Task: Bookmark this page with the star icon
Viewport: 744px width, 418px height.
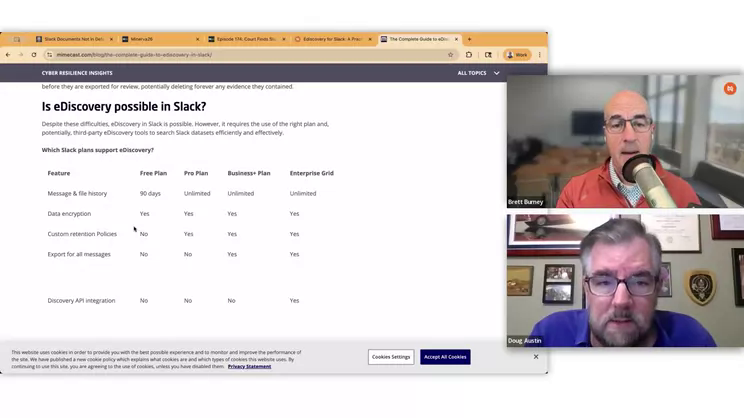Action: point(451,55)
